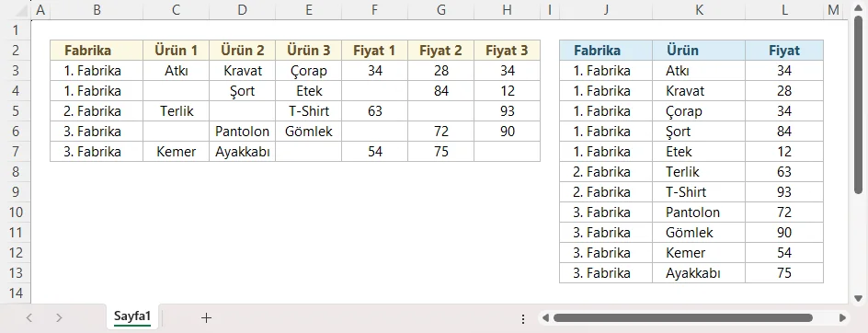Go to next sheet with the right arrow
This screenshot has width=868, height=333.
[x=59, y=318]
